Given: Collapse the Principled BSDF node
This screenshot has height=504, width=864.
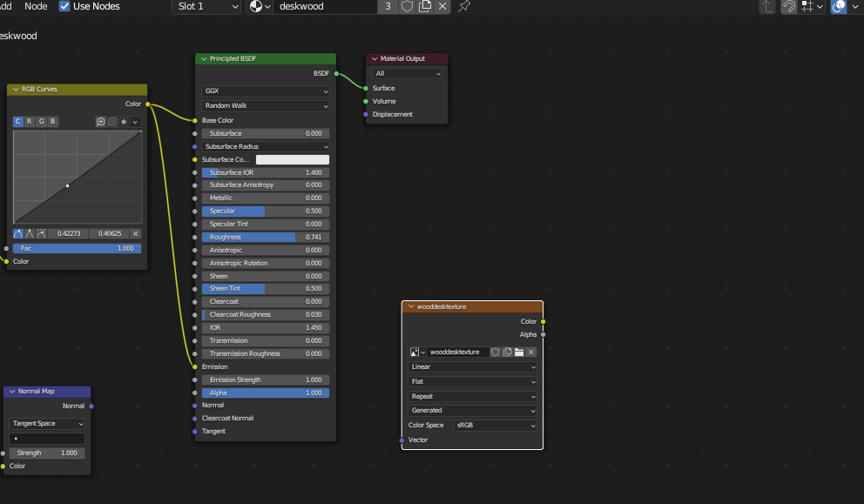Looking at the screenshot, I should 204,59.
